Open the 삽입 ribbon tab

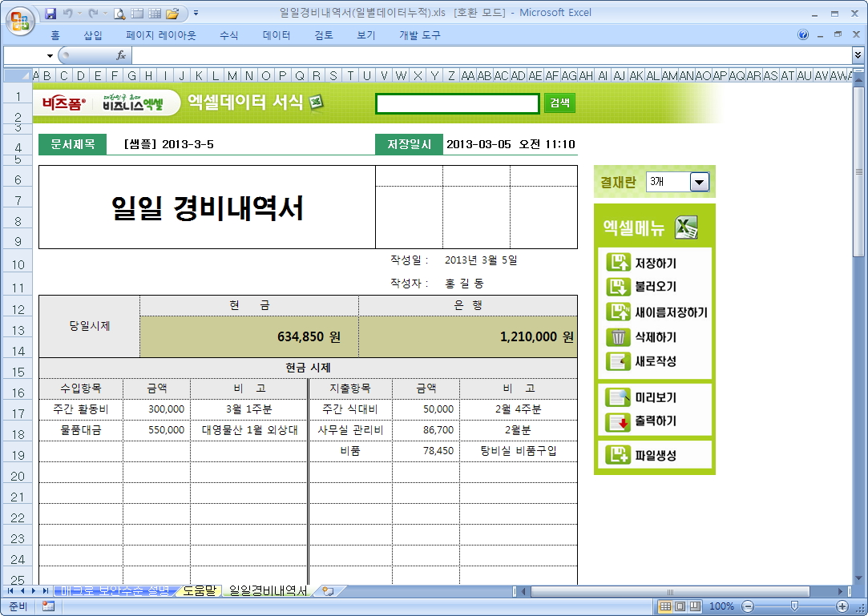coord(93,35)
